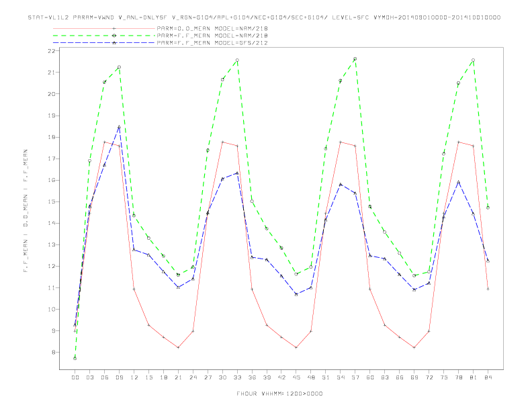This screenshot has width=532, height=411.
Task: Click x-axis forecast hour label 78
Action: (458, 377)
